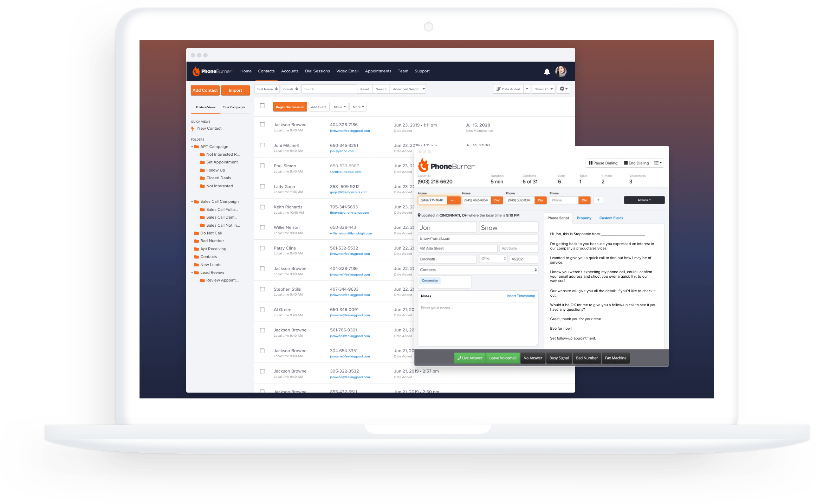Image resolution: width=817 pixels, height=504 pixels.
Task: Open the Show 25 dropdown
Action: point(544,89)
